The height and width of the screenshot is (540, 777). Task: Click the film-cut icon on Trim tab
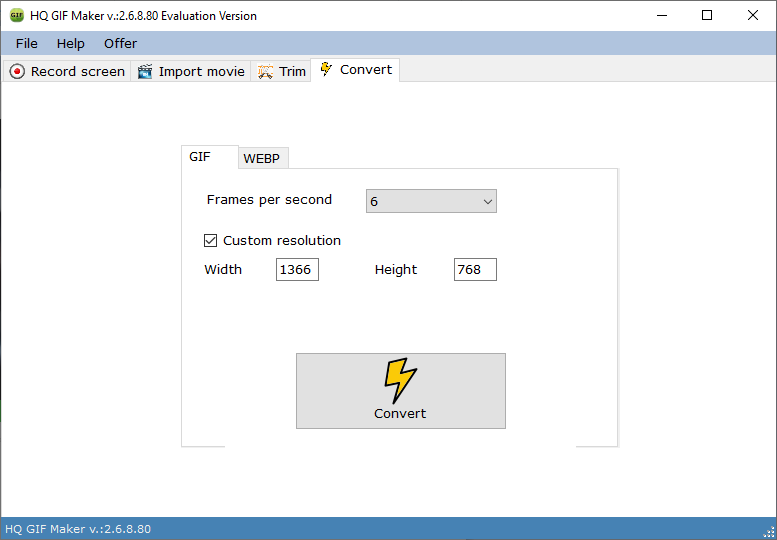coord(265,71)
